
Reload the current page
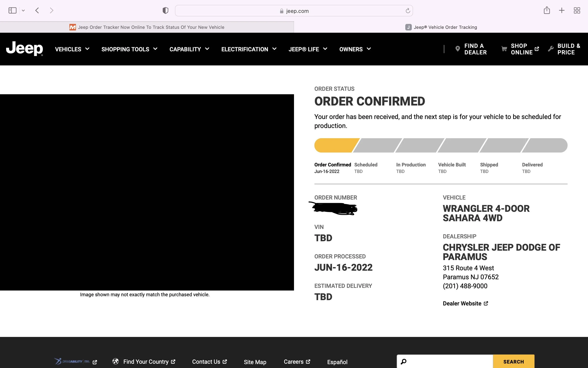tap(408, 11)
